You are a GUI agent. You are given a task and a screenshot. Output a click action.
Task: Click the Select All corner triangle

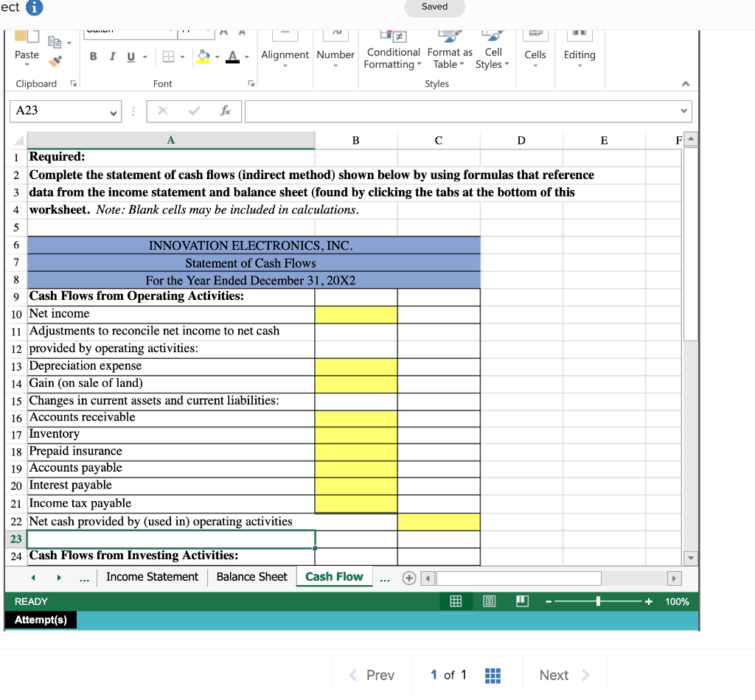[x=18, y=141]
